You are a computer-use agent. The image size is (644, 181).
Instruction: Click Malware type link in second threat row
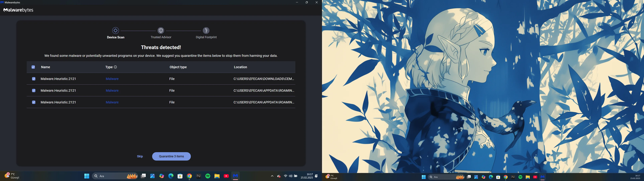pos(112,90)
